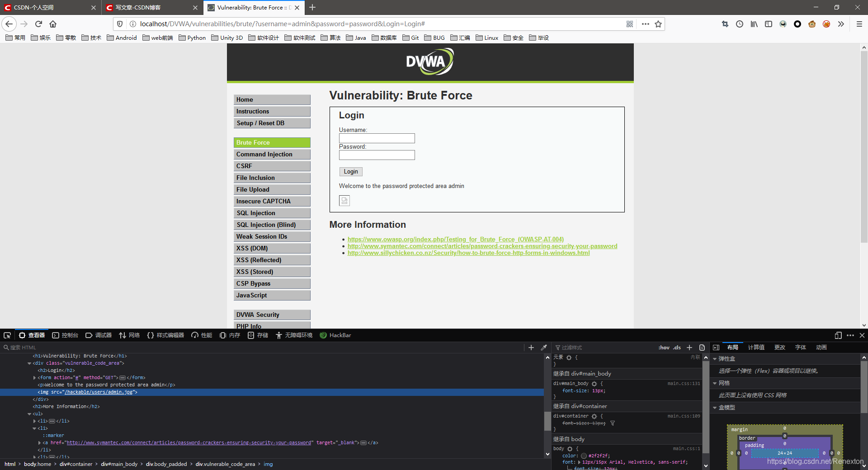This screenshot has height=470, width=868.
Task: Bookmark this page with star icon
Action: click(x=658, y=24)
